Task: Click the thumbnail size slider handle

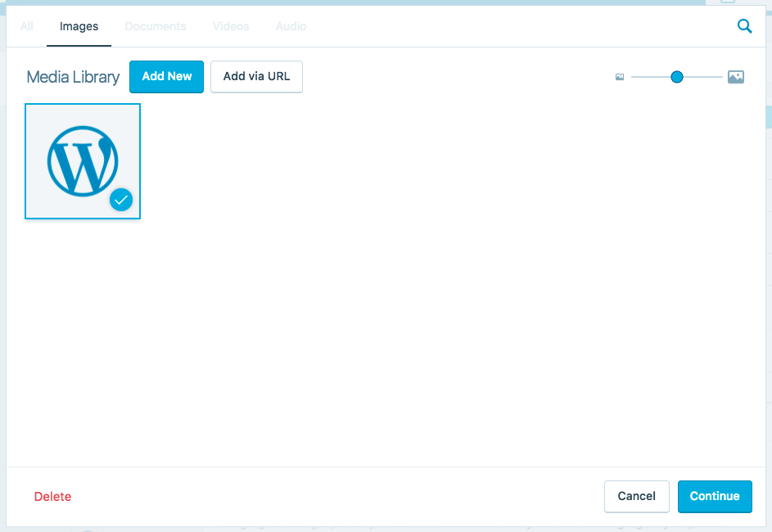Action: [x=677, y=77]
